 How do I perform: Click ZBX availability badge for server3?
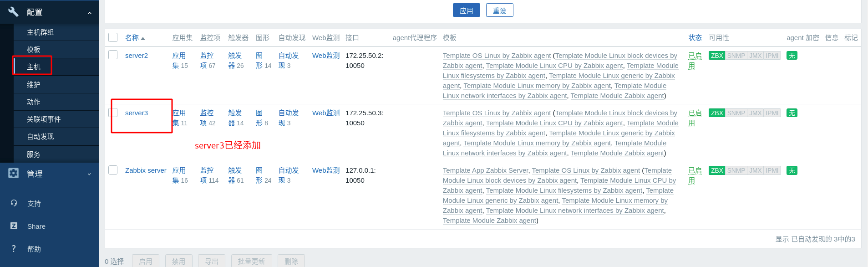click(x=717, y=113)
